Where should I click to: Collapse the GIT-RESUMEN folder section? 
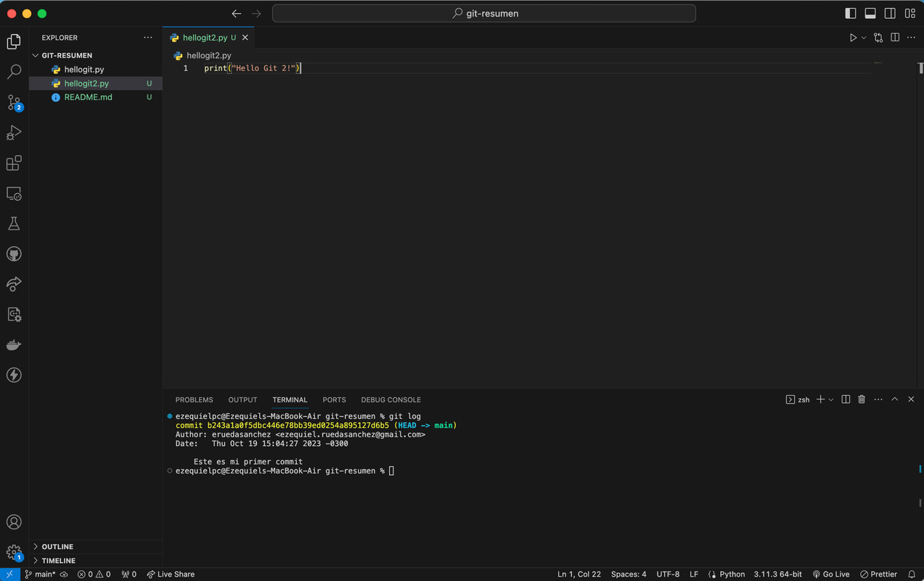[96, 55]
